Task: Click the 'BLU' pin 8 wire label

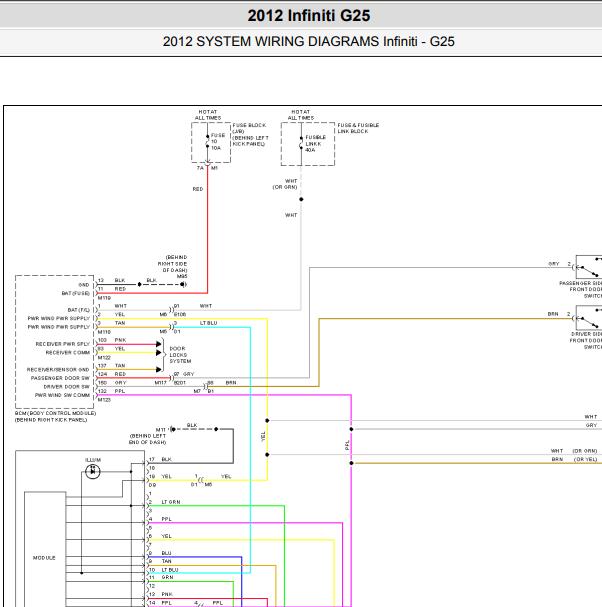Action: [x=166, y=553]
